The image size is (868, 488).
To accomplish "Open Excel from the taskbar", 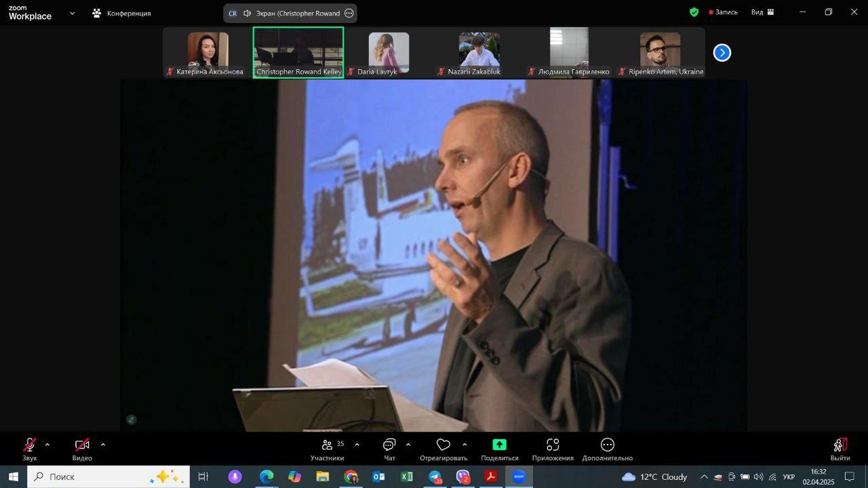I will 406,476.
